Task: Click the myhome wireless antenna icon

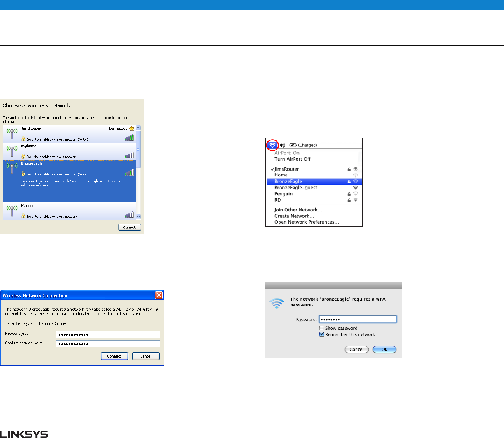Action: [x=12, y=151]
